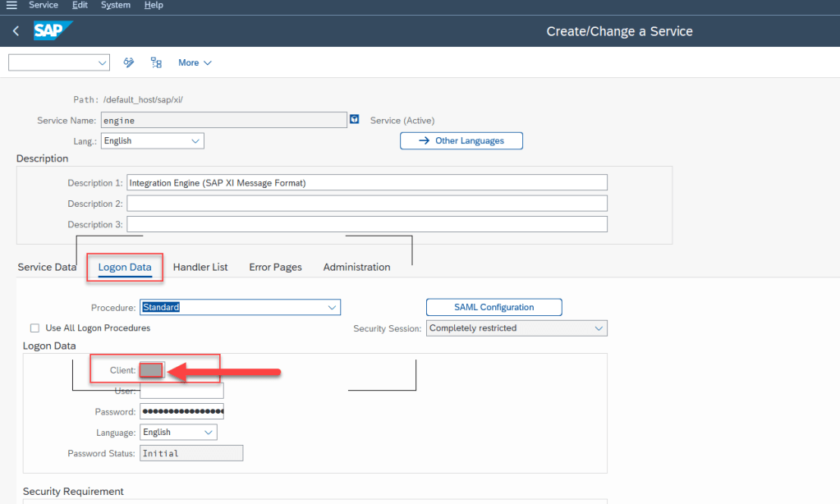Open the logon Language dropdown
The height and width of the screenshot is (504, 840).
click(209, 433)
